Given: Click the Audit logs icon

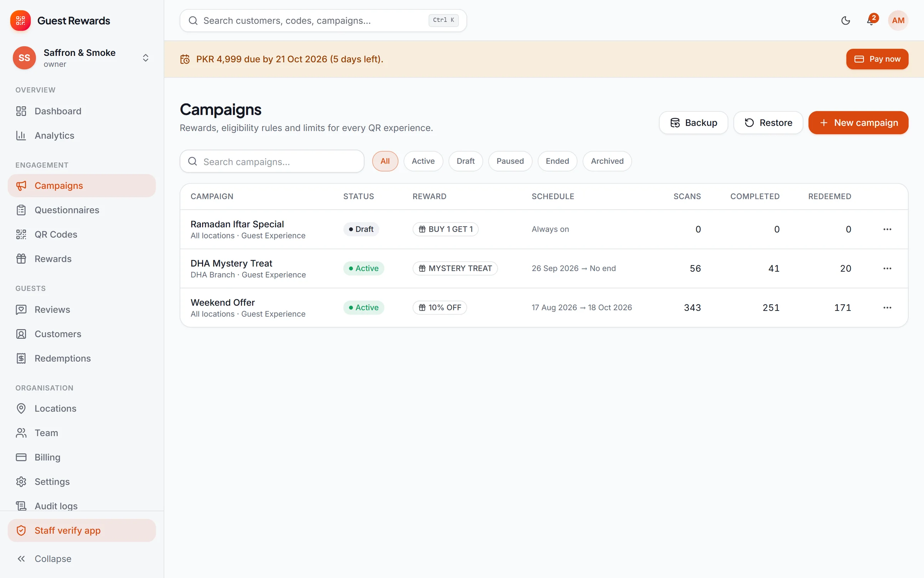Looking at the screenshot, I should click(21, 506).
